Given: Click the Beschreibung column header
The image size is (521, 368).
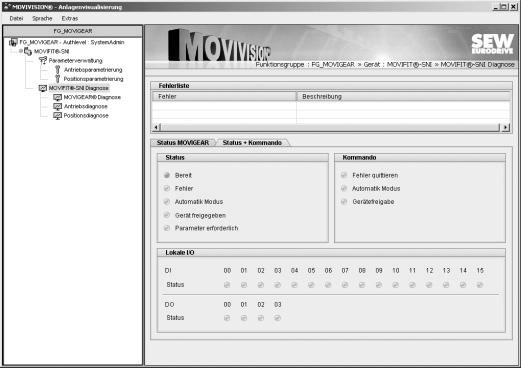Looking at the screenshot, I should pyautogui.click(x=404, y=97).
